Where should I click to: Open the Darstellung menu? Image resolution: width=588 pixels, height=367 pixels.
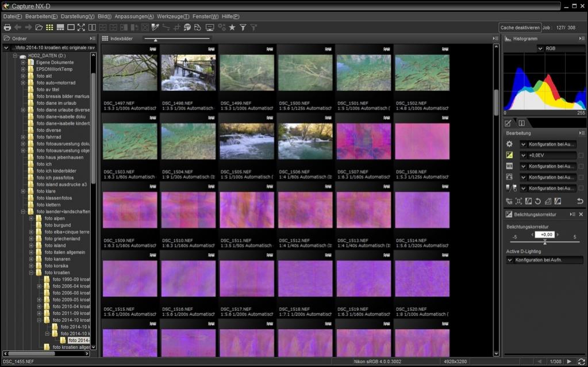click(78, 17)
